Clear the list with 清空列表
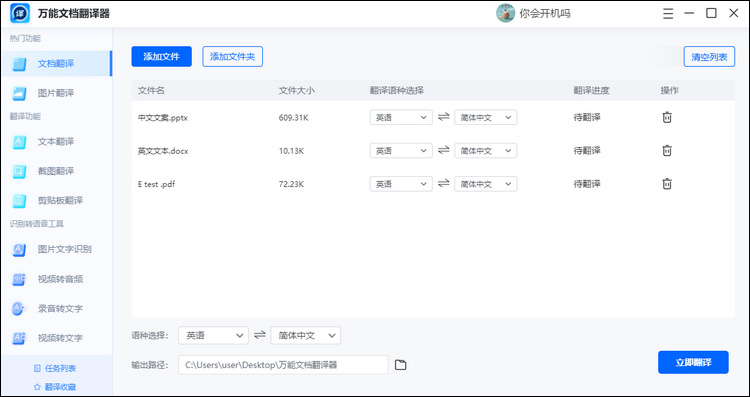The image size is (750, 397). click(709, 56)
